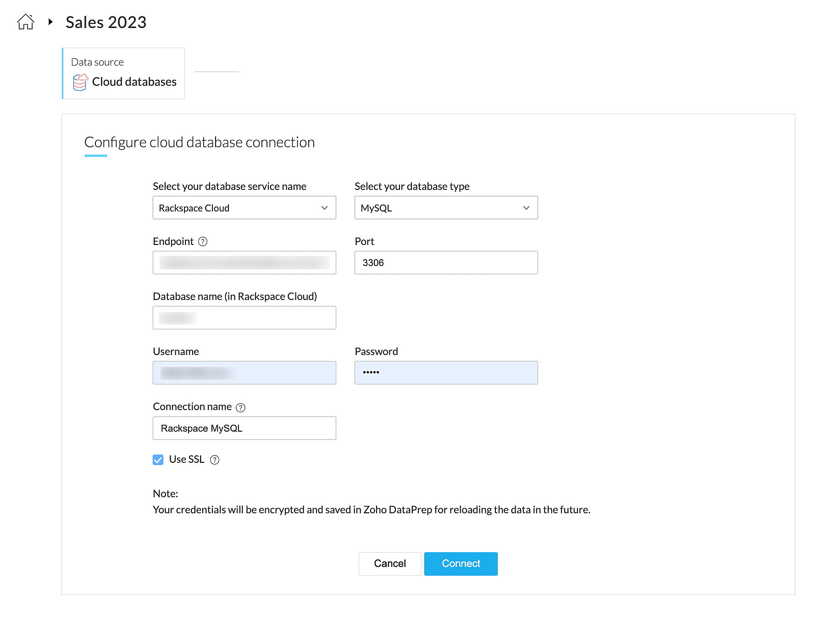Open the database type MySQL dropdown
The image size is (833, 644).
pos(445,208)
